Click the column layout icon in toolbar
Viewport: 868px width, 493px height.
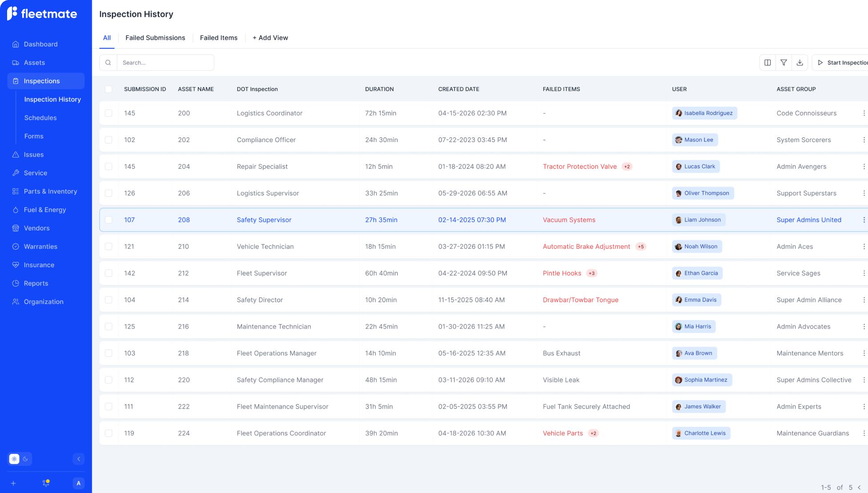[767, 63]
